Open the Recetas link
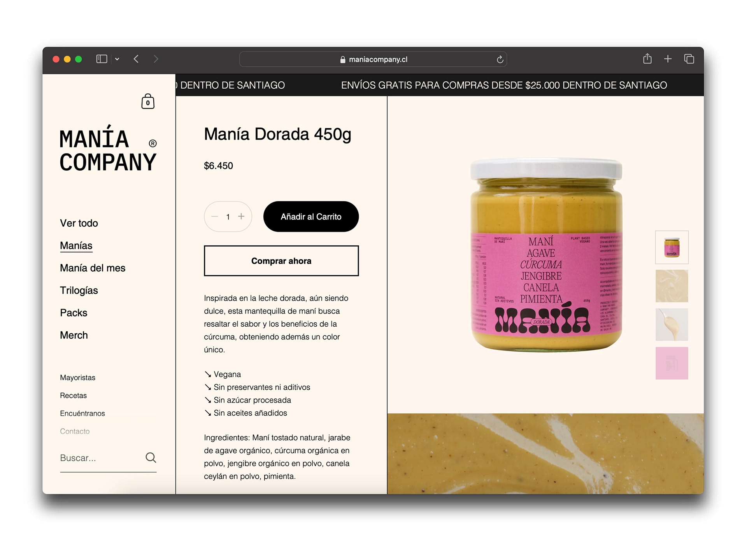Viewport: 747px width, 560px height. 74,395
